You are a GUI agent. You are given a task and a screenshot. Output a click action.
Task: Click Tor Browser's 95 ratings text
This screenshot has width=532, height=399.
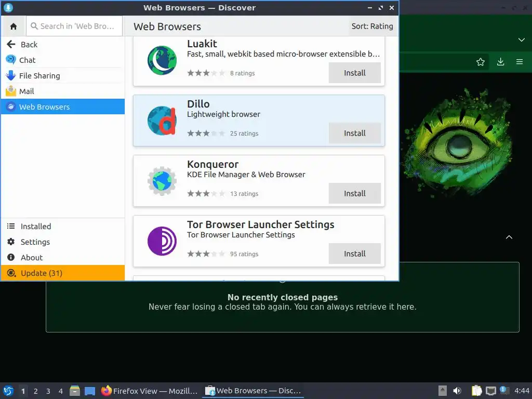click(x=244, y=254)
